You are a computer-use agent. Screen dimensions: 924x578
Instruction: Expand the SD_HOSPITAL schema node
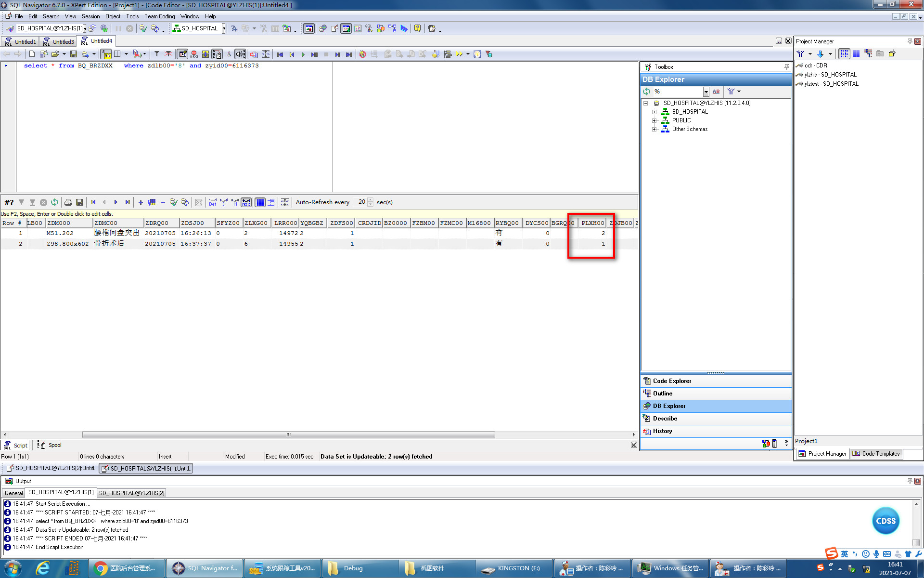(654, 112)
